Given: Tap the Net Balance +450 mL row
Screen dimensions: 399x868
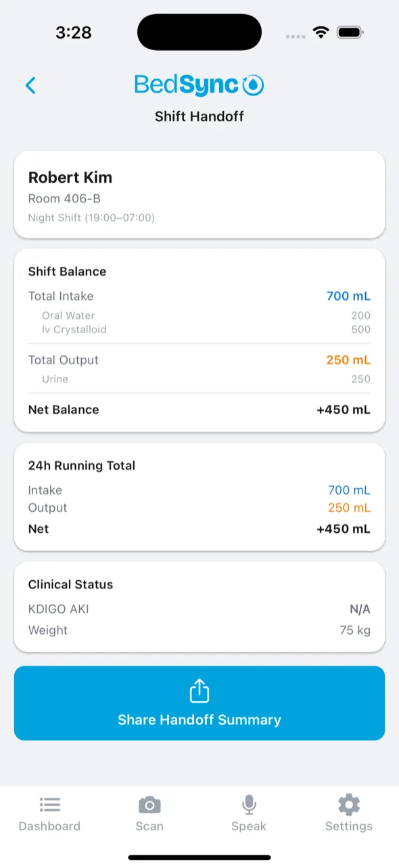Looking at the screenshot, I should 199,410.
